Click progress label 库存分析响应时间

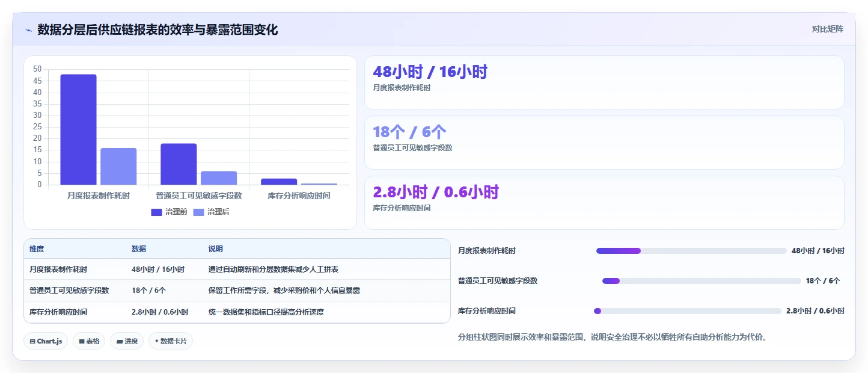[487, 311]
